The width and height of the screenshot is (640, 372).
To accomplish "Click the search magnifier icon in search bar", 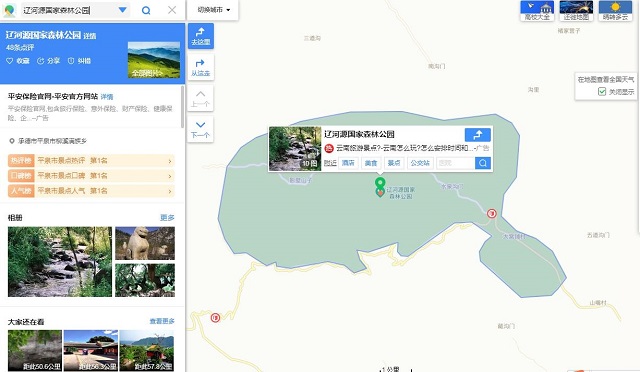I will pos(146,10).
